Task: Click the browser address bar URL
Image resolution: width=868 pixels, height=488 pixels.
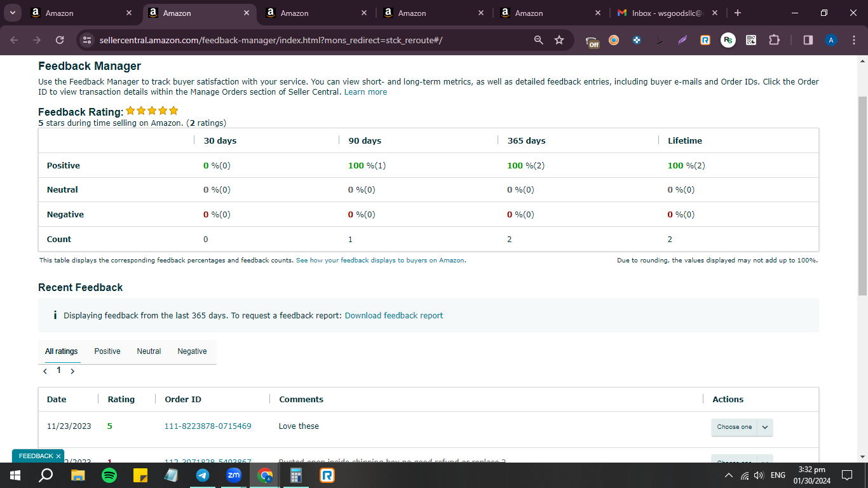Action: tap(271, 40)
